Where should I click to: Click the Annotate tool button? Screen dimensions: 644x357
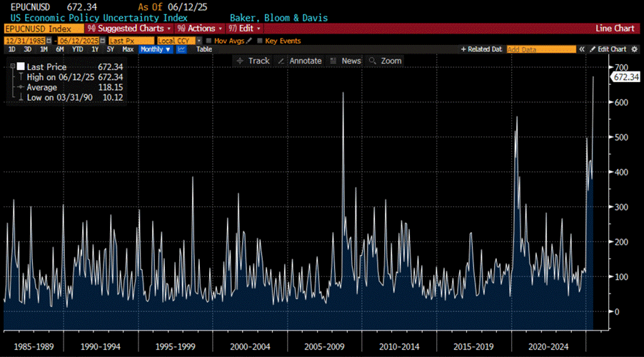click(x=300, y=61)
